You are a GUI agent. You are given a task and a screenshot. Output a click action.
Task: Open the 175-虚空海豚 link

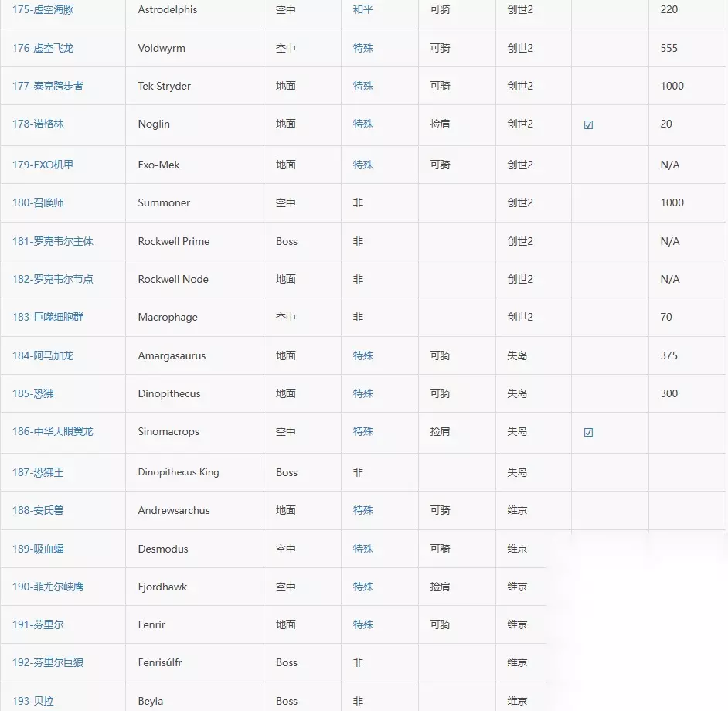(x=43, y=10)
